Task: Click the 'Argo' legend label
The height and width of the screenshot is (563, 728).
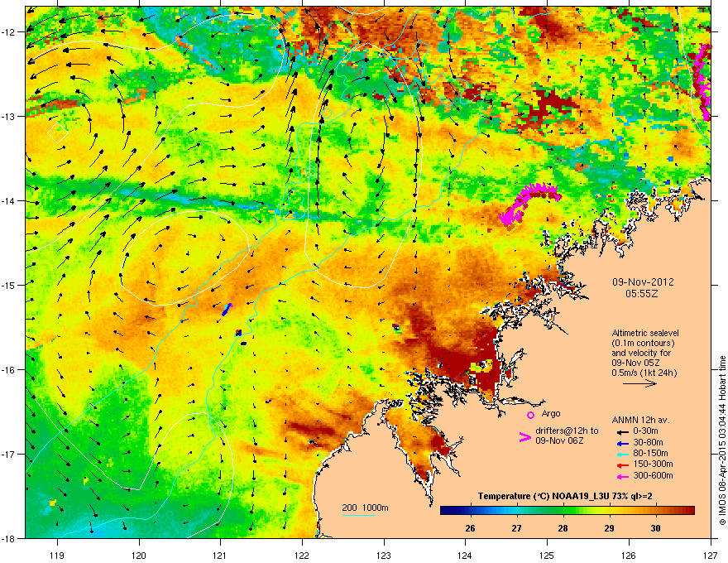Action: (x=551, y=413)
